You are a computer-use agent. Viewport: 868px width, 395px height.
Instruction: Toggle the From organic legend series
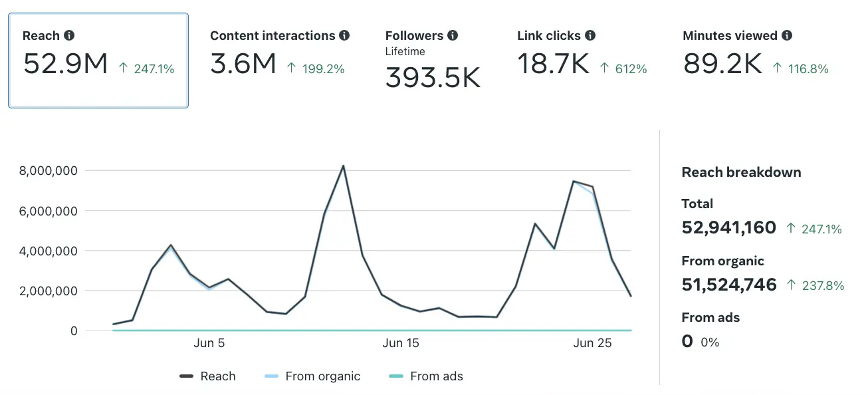(312, 376)
